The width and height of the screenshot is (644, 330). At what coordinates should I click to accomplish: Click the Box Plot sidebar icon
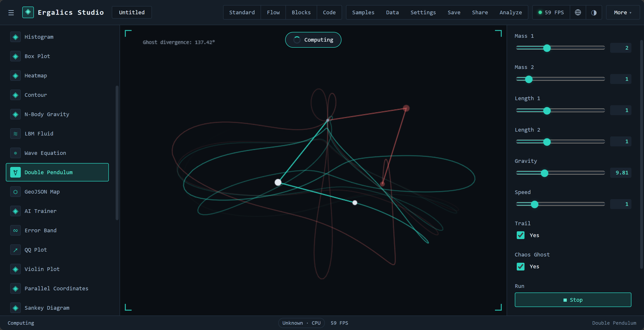point(15,56)
